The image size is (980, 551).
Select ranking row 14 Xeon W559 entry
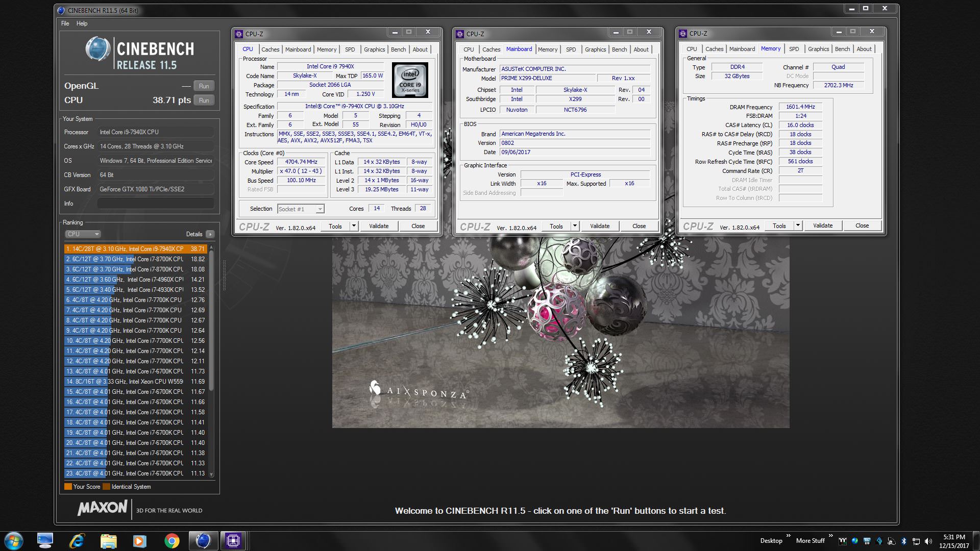[135, 382]
